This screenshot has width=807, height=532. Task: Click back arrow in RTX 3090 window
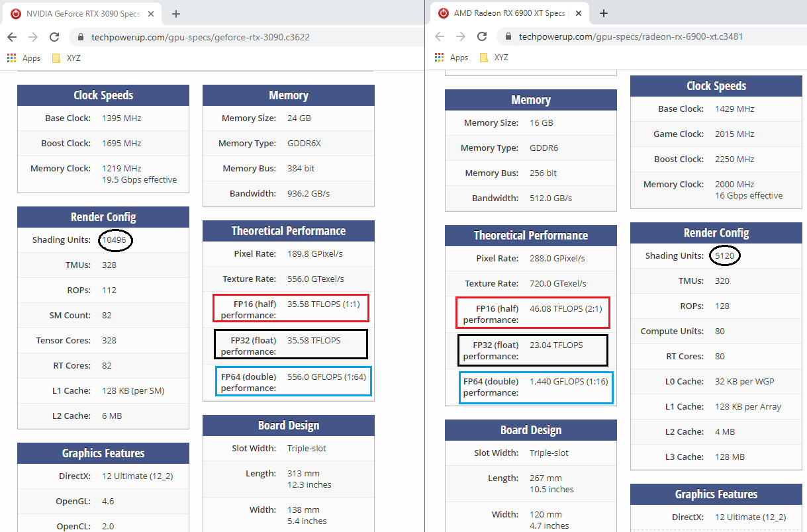click(13, 37)
